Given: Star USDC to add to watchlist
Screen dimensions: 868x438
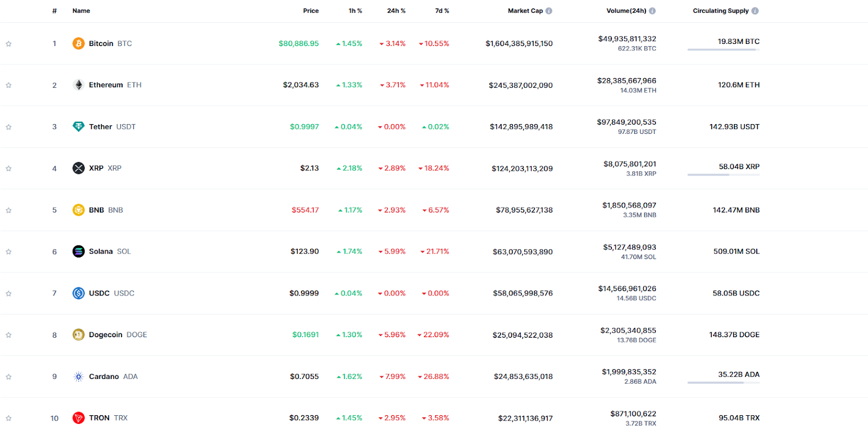Looking at the screenshot, I should pyautogui.click(x=9, y=293).
